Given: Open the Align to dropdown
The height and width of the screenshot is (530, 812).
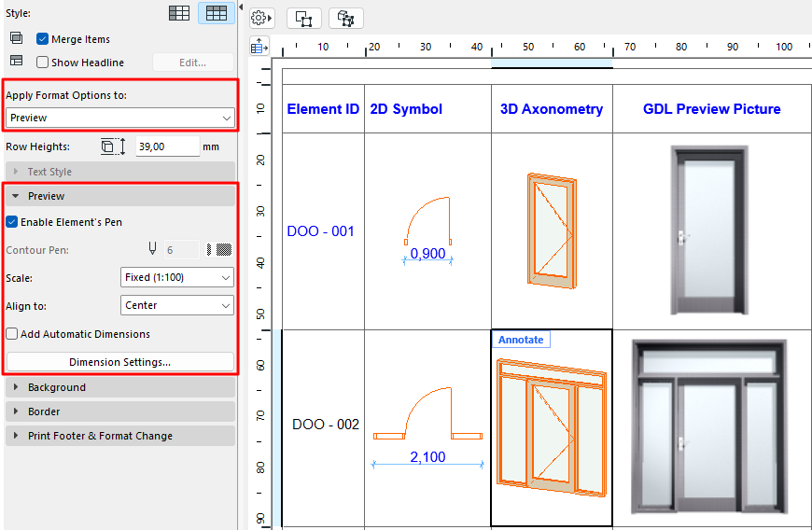Looking at the screenshot, I should [x=177, y=305].
